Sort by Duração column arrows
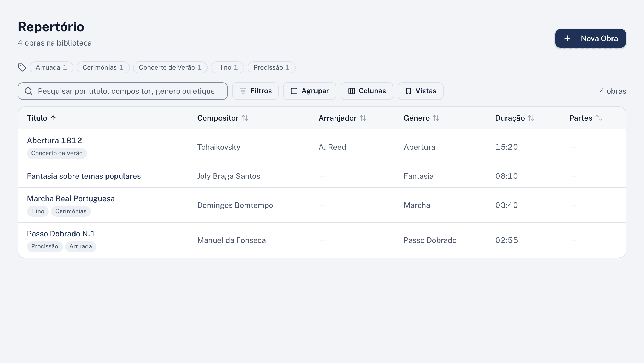The image size is (644, 363). point(531,118)
